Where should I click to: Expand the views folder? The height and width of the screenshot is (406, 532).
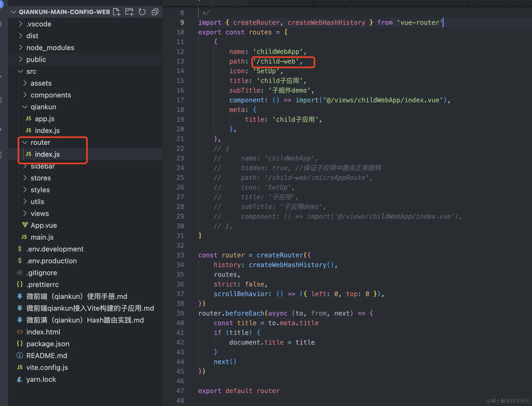point(25,213)
